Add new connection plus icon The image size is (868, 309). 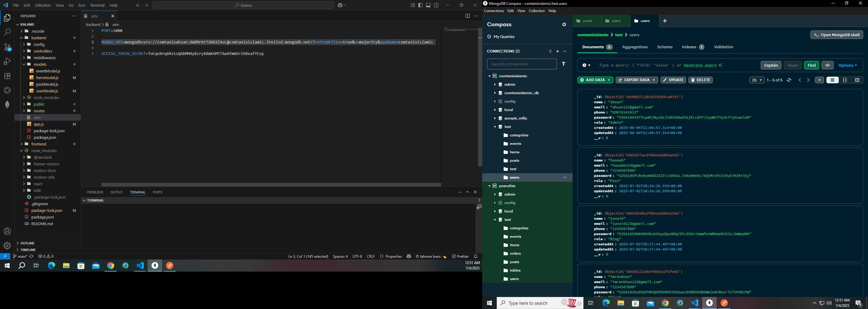[557, 51]
